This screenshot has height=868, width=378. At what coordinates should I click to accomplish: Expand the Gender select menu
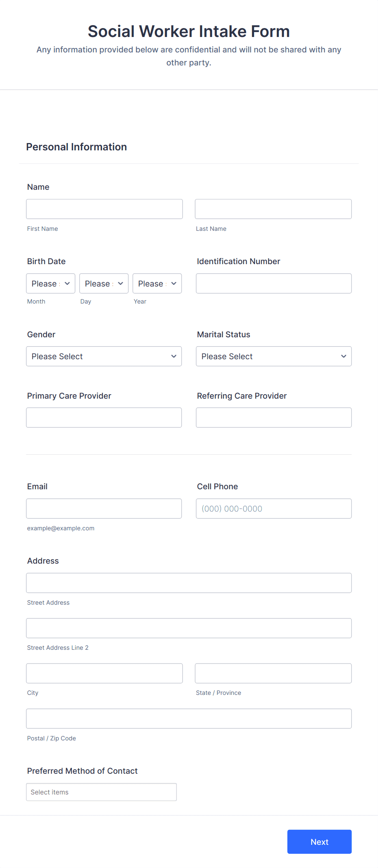[104, 356]
